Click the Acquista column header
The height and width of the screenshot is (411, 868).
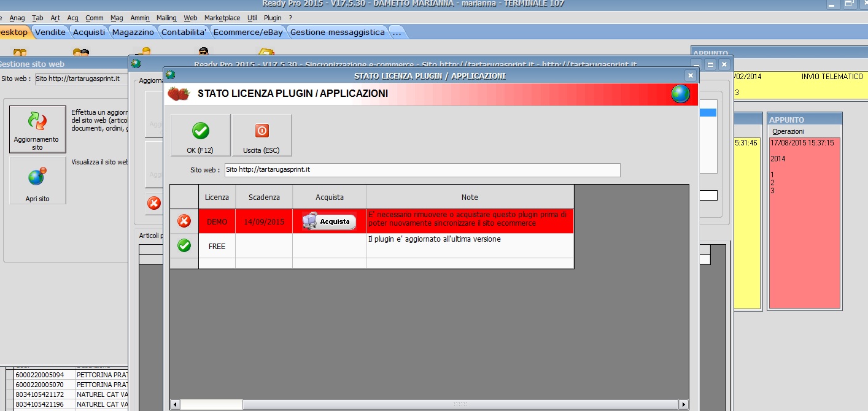(330, 197)
